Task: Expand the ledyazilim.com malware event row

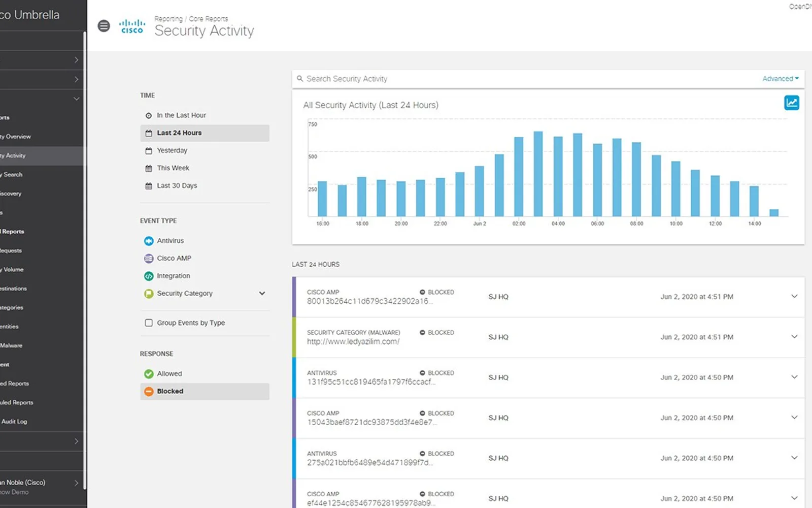Action: [x=794, y=337]
